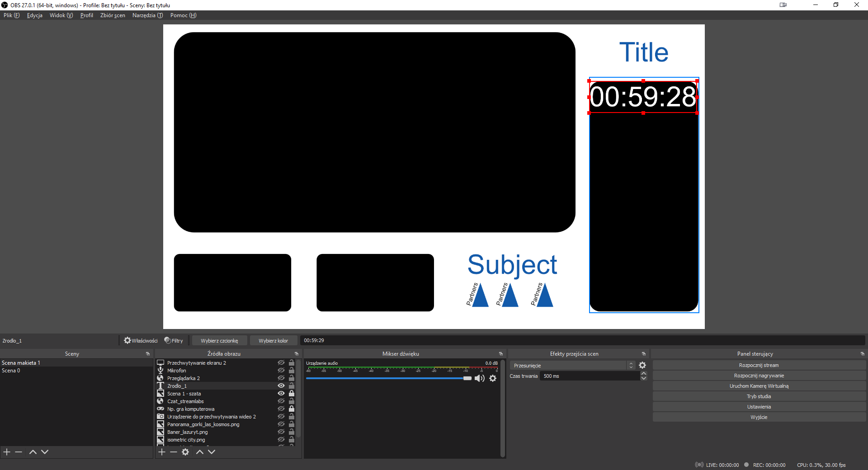
Task: Add a new scene with the plus icon
Action: click(7, 452)
